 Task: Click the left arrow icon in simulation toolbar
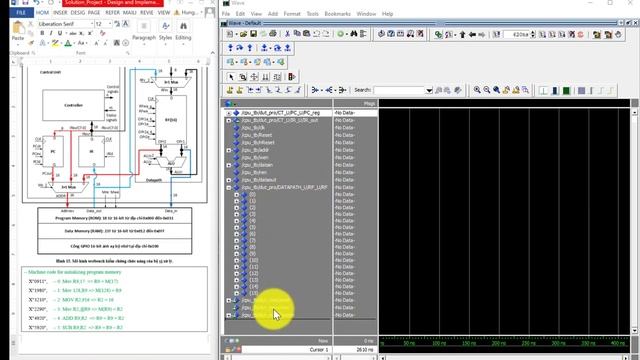[x=472, y=35]
